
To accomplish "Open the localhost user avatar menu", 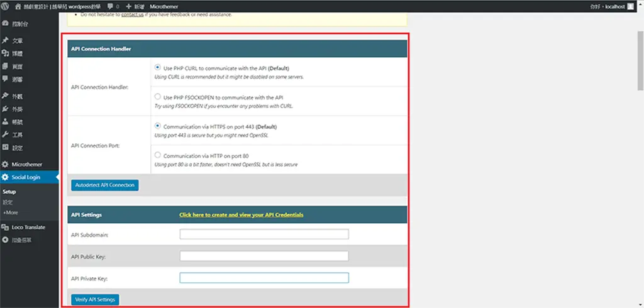I will pos(630,6).
